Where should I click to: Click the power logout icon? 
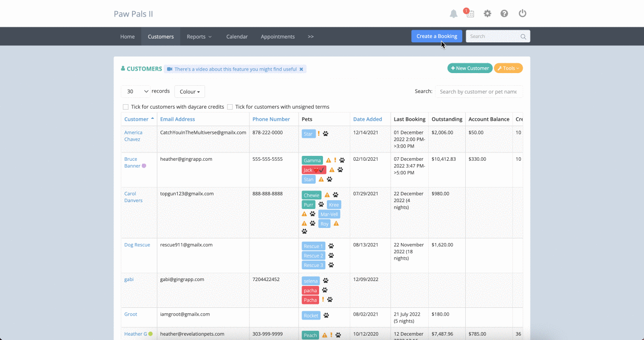522,14
